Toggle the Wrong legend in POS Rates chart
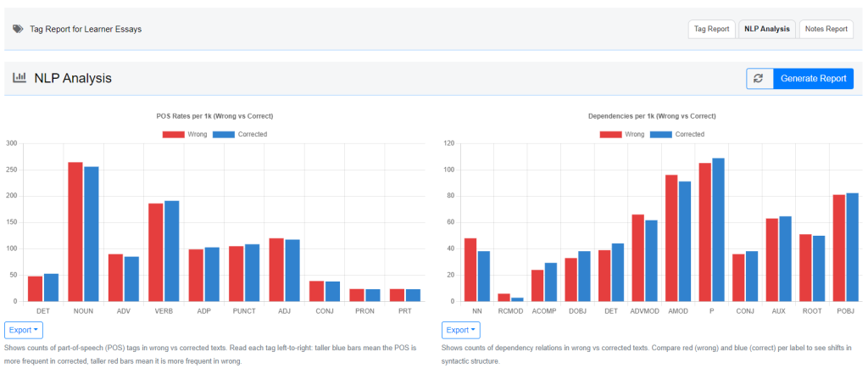The height and width of the screenshot is (374, 868). coord(186,134)
